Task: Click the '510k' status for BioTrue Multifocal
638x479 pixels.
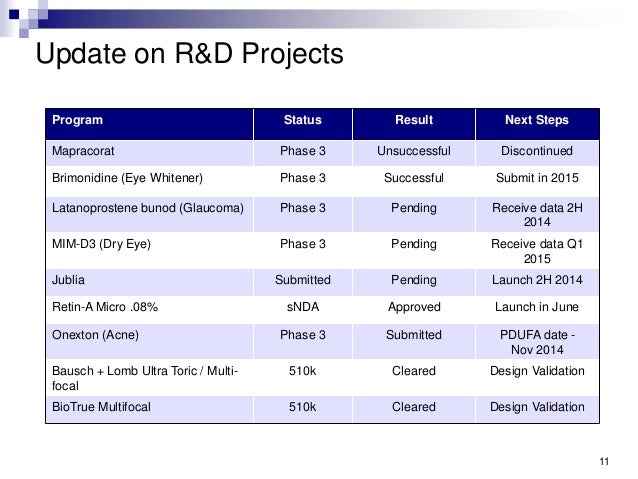Action: pyautogui.click(x=302, y=407)
